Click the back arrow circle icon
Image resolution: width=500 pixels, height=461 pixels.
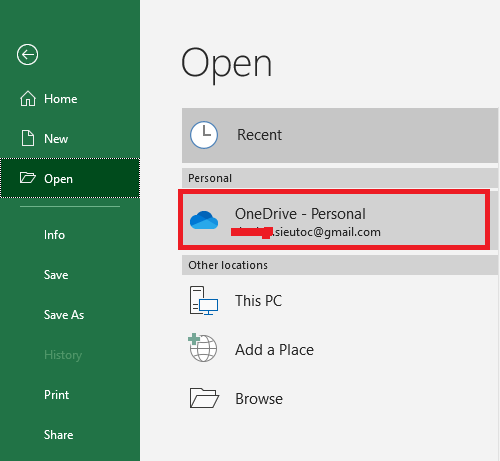coord(27,54)
